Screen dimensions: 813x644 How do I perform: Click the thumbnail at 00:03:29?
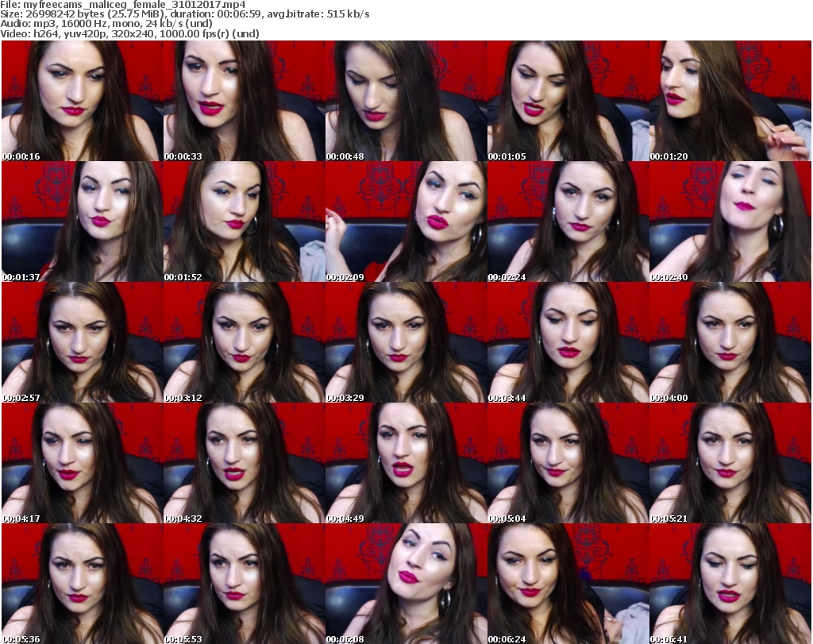(x=405, y=342)
